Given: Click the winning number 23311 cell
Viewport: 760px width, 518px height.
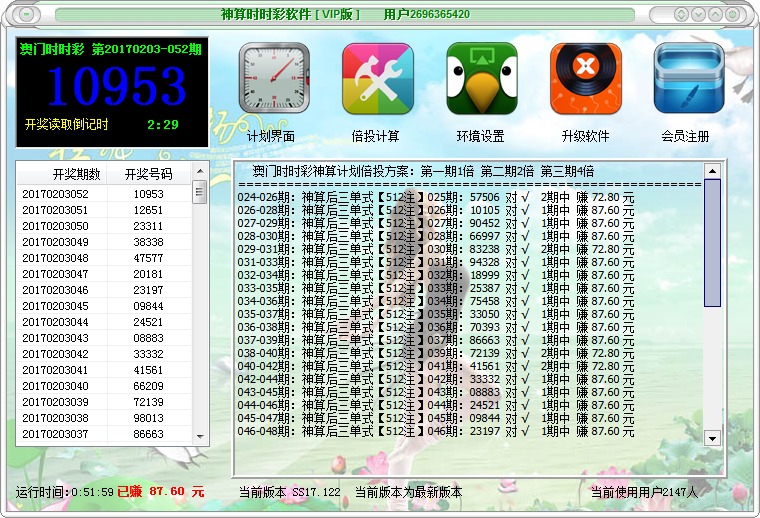Looking at the screenshot, I should [148, 226].
